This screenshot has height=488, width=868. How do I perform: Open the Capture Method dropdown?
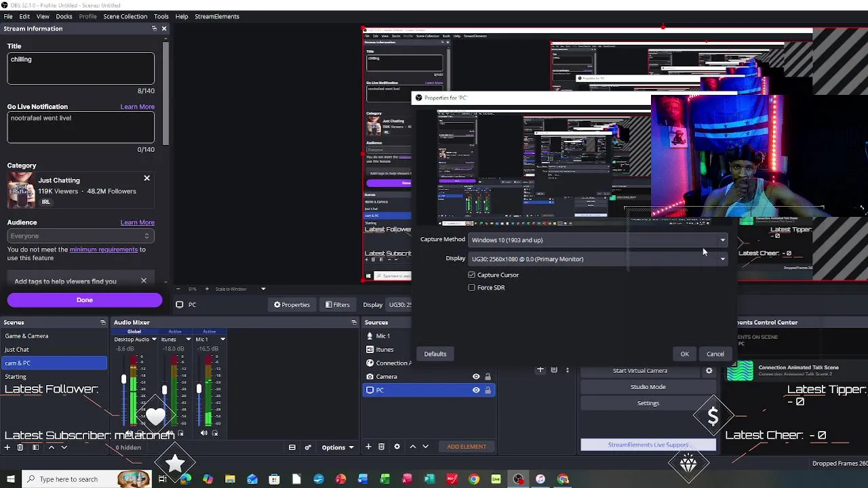tap(599, 240)
